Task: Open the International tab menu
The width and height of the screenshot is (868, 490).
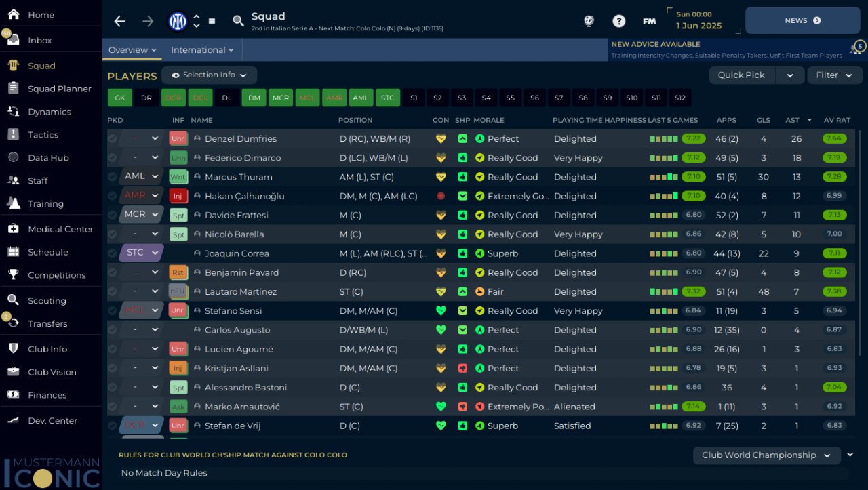Action: (x=202, y=50)
